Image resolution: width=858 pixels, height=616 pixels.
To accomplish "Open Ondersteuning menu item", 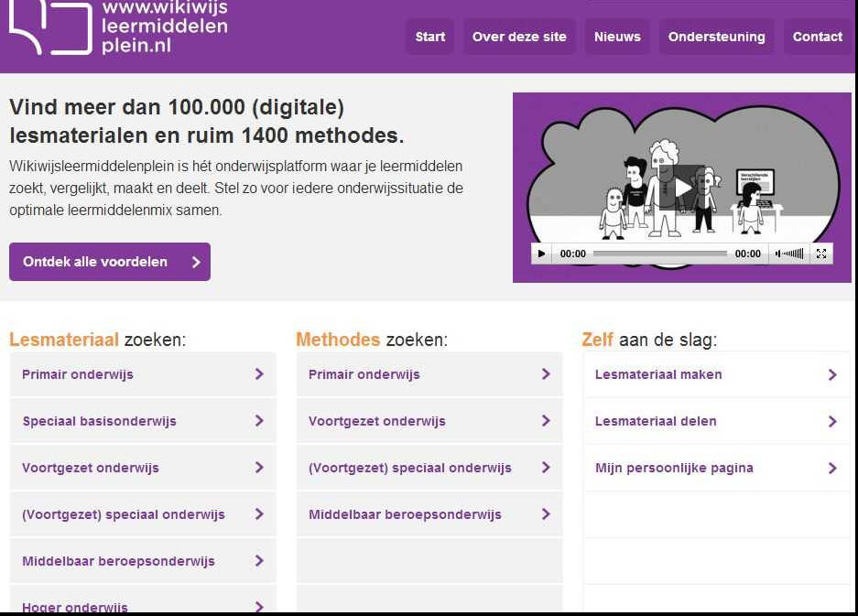I will pos(716,37).
